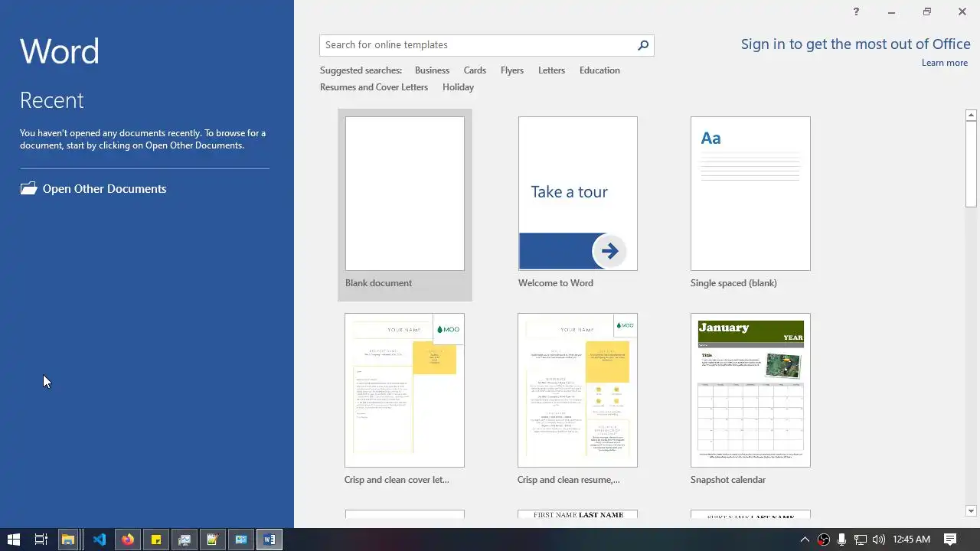Choose the Single spaced (blank) template
The image size is (980, 551).
[750, 204]
